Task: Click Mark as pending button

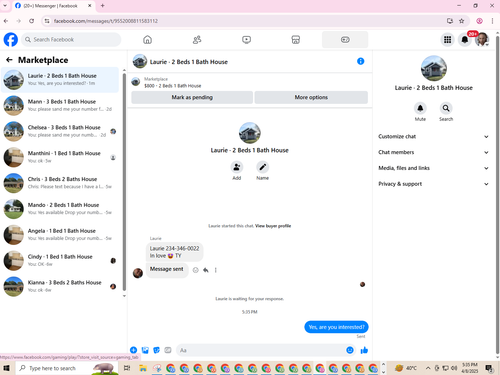Action: coord(192,97)
